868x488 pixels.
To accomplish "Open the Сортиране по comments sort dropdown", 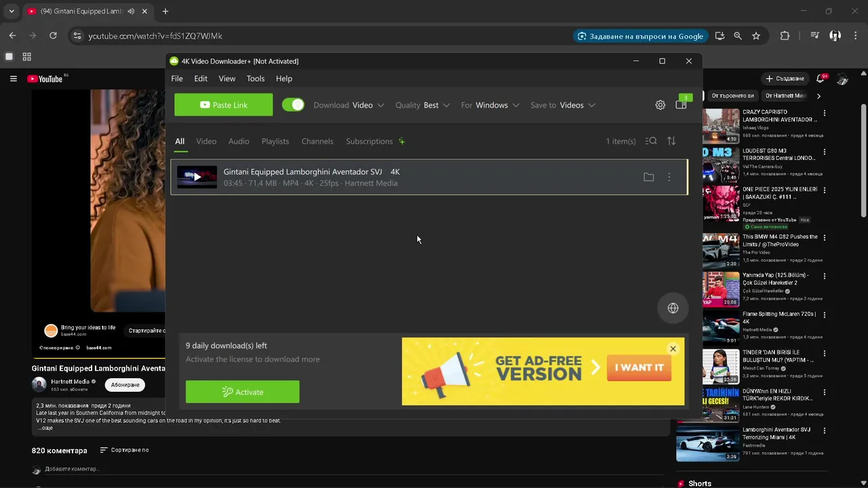I will tap(124, 450).
